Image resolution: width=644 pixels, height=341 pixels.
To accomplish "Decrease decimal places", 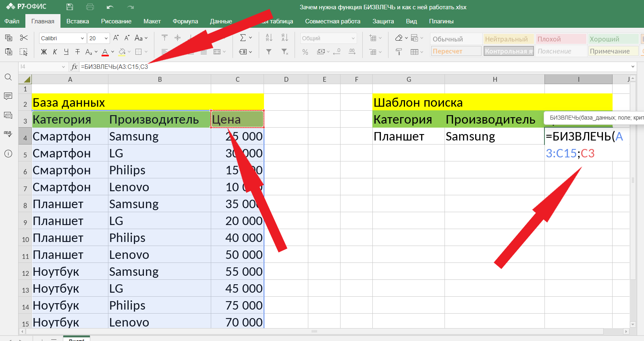I will point(338,52).
